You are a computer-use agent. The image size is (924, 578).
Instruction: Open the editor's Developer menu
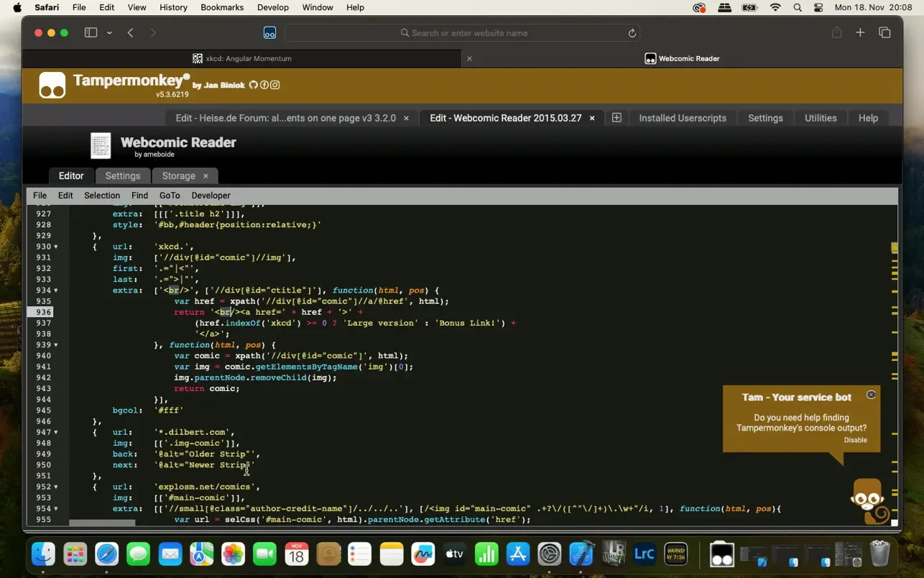point(211,196)
